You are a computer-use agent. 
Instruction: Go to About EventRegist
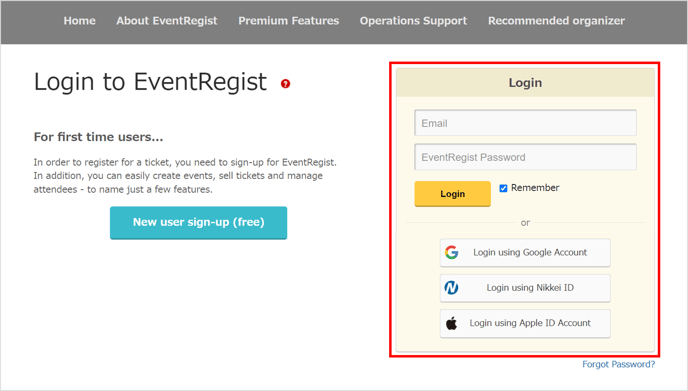(x=167, y=21)
